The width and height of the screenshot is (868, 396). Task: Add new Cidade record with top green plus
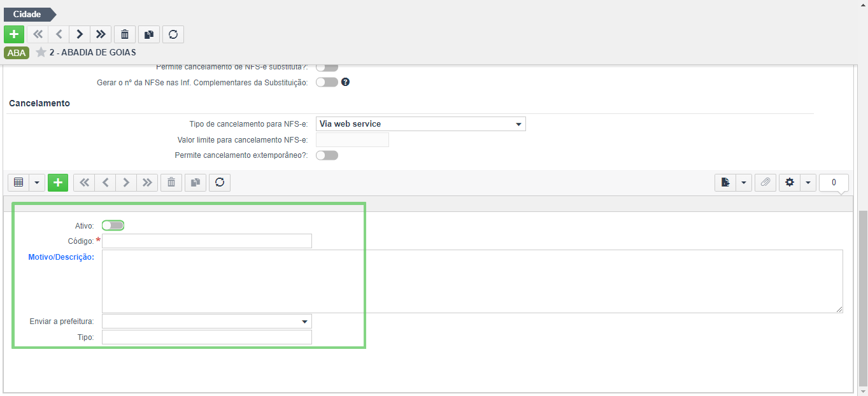[14, 34]
